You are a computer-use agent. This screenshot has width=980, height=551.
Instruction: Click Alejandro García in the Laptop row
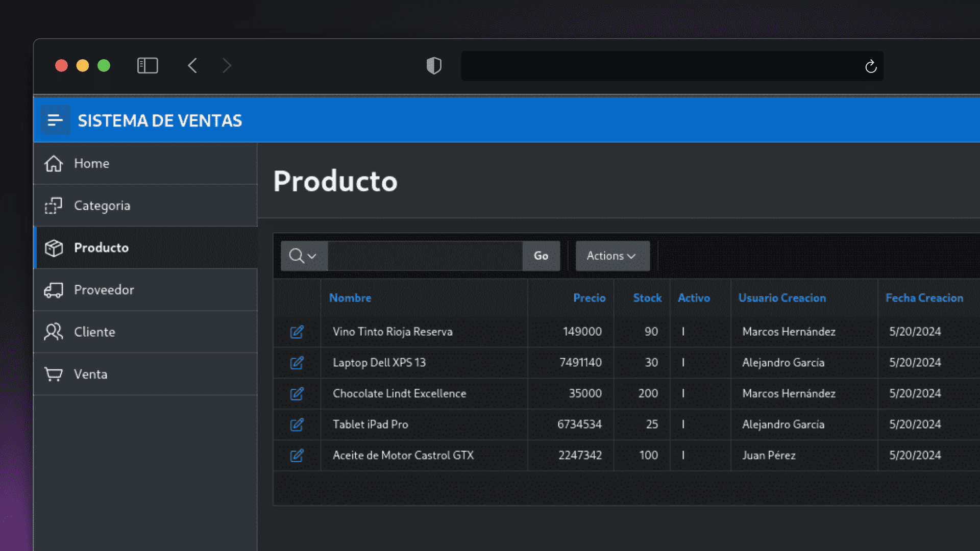[783, 363]
